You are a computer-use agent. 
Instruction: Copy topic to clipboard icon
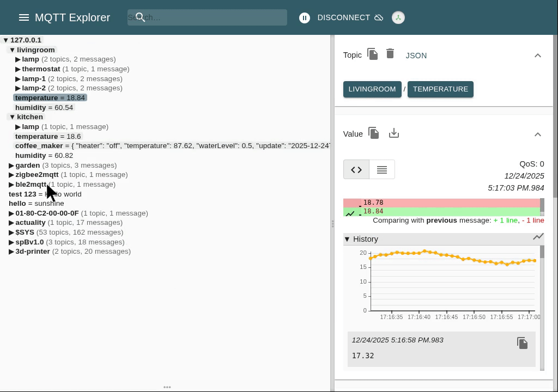point(373,54)
